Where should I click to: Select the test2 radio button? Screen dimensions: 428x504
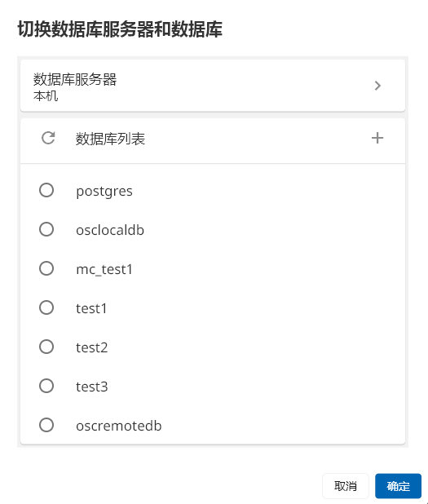pyautogui.click(x=46, y=347)
